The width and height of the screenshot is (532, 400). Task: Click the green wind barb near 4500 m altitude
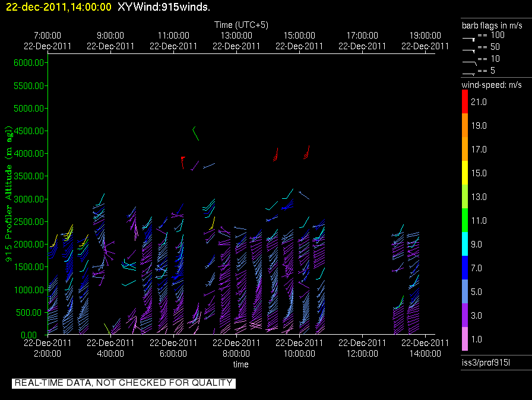point(196,133)
